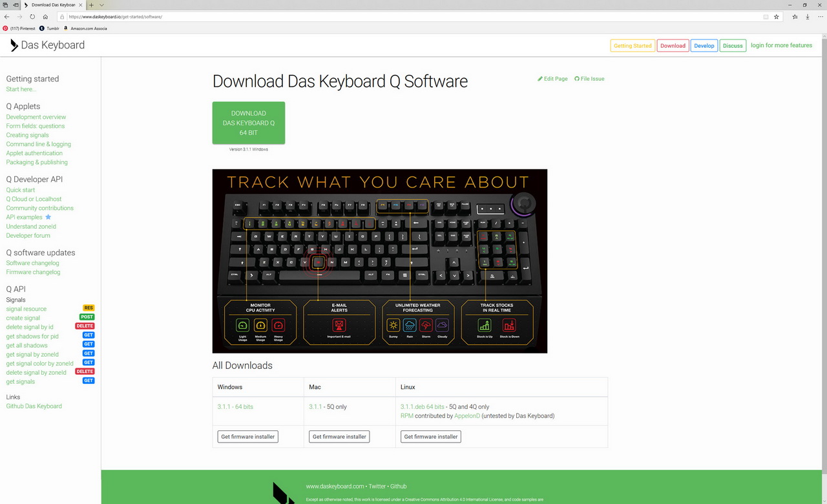Screen dimensions: 827x504
Task: Open browser settings and more menu
Action: point(821,17)
